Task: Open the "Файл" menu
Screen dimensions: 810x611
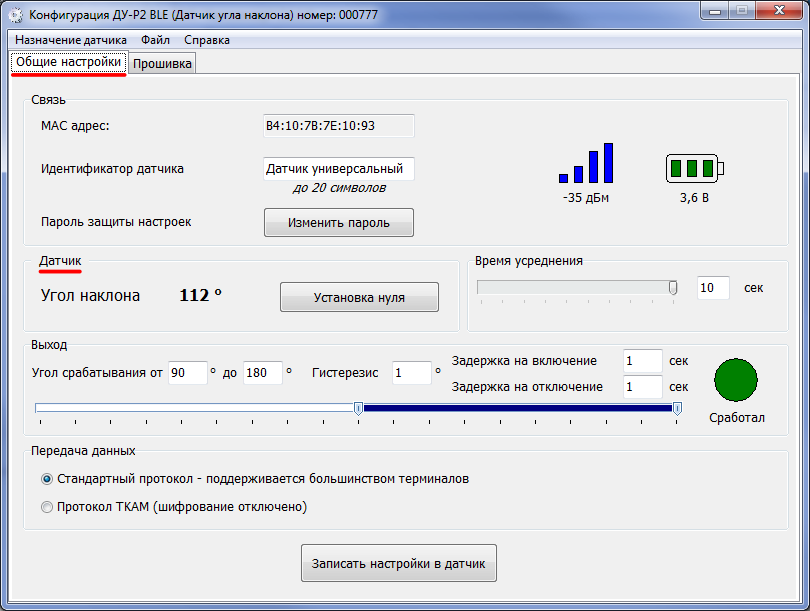Action: [155, 40]
